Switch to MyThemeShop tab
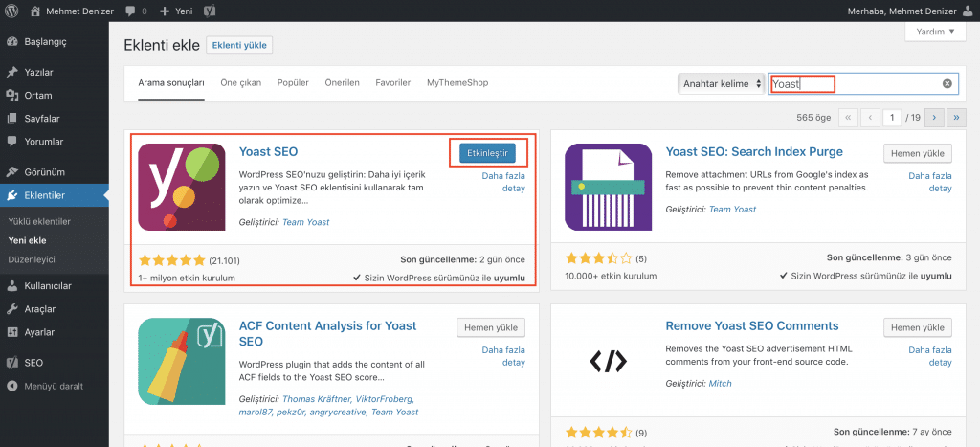Viewport: 980px width, 447px height. [x=457, y=82]
